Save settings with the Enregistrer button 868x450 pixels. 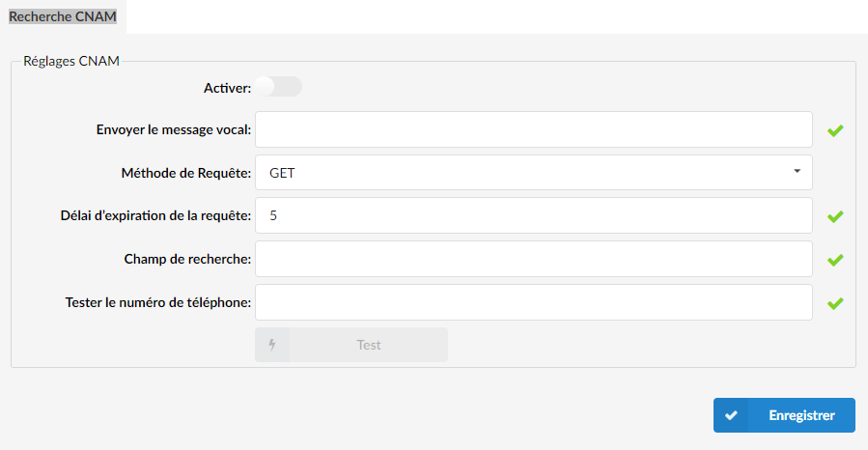click(x=784, y=415)
